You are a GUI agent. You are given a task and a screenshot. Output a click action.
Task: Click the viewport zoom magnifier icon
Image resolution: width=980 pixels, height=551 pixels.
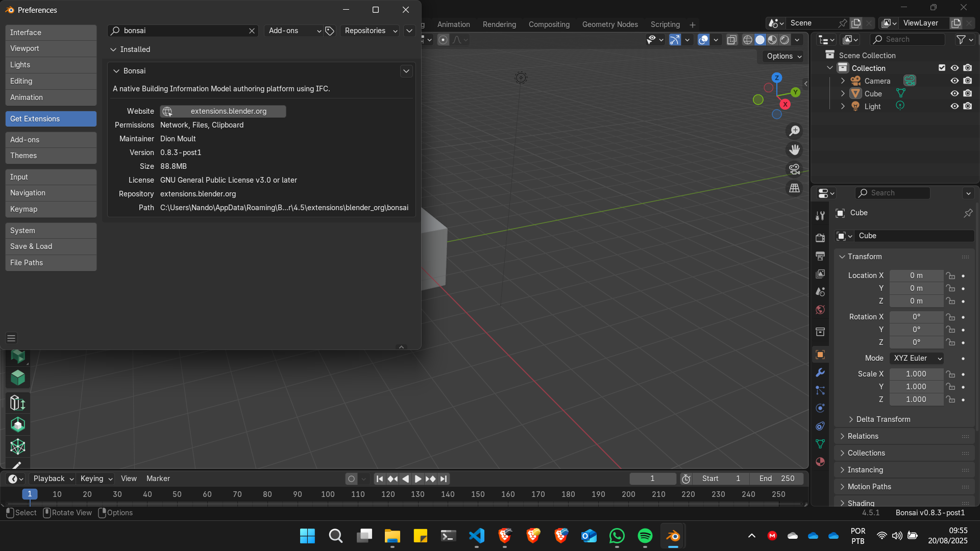click(794, 131)
